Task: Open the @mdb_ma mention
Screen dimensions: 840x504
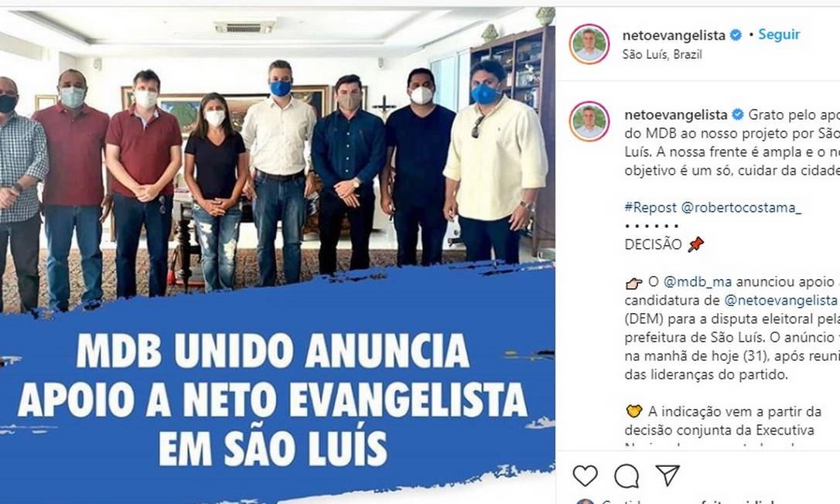Action: point(698,281)
